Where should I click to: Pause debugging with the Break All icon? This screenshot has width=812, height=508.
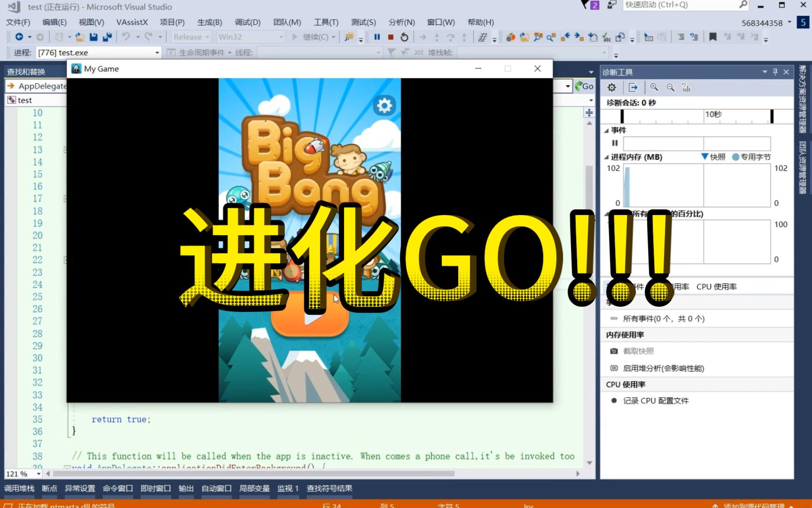click(x=377, y=37)
